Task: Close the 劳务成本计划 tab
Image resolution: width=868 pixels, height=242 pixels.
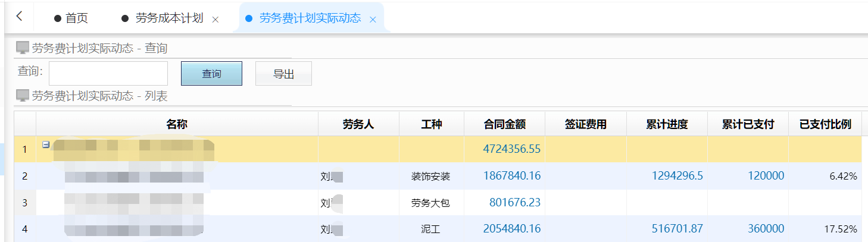Action: (x=216, y=20)
